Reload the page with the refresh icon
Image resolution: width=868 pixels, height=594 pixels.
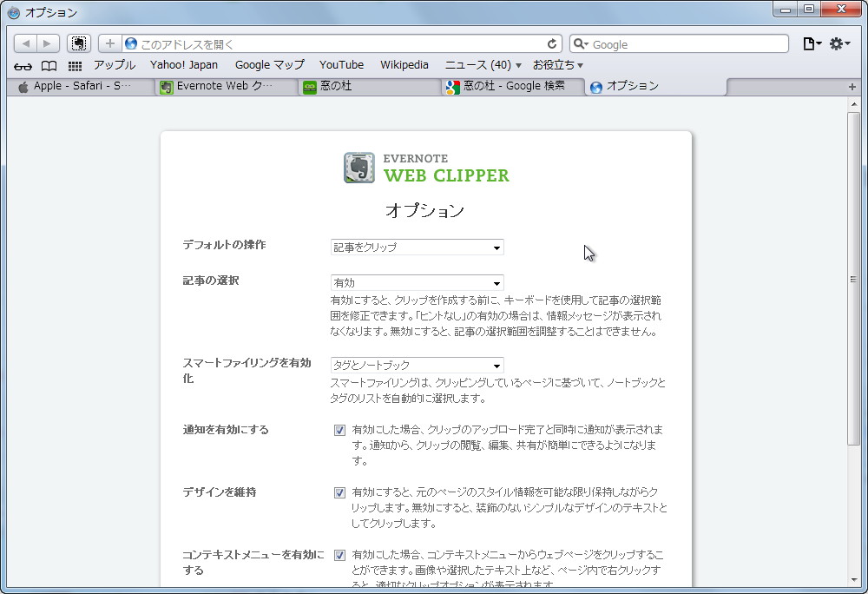(x=552, y=43)
